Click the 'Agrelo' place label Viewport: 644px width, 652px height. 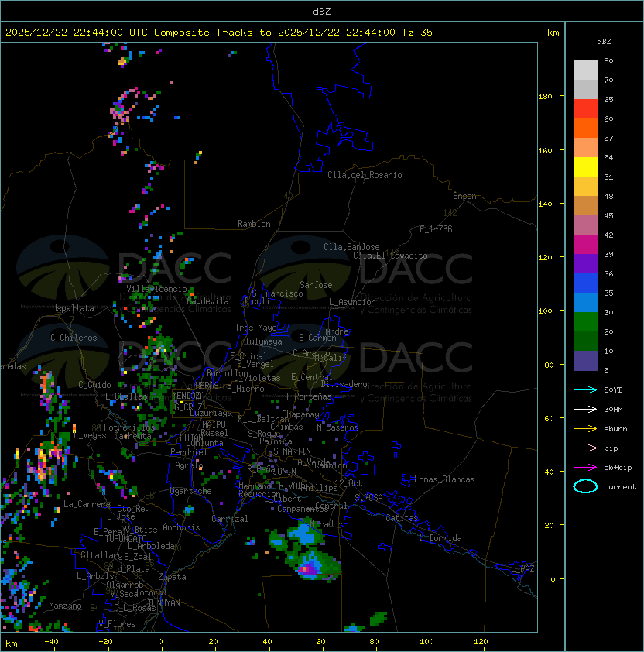[x=189, y=465]
